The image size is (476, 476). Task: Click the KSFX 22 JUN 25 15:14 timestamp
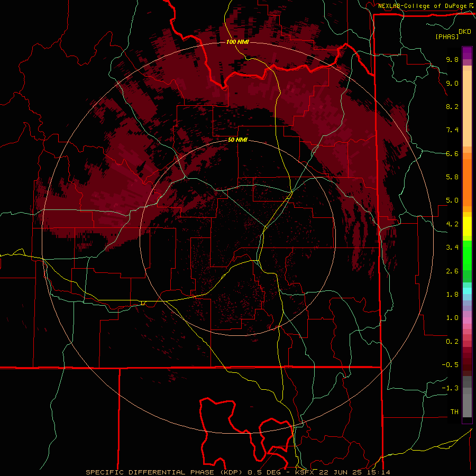point(342,472)
